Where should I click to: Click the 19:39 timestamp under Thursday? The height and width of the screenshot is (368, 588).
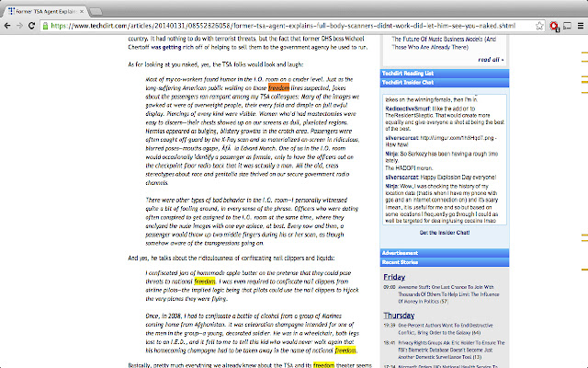tap(390, 326)
